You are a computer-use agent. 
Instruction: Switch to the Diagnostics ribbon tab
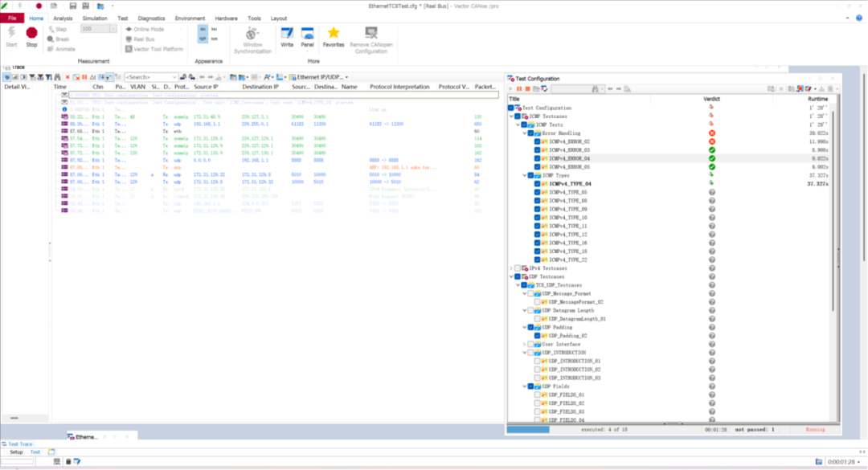(151, 18)
